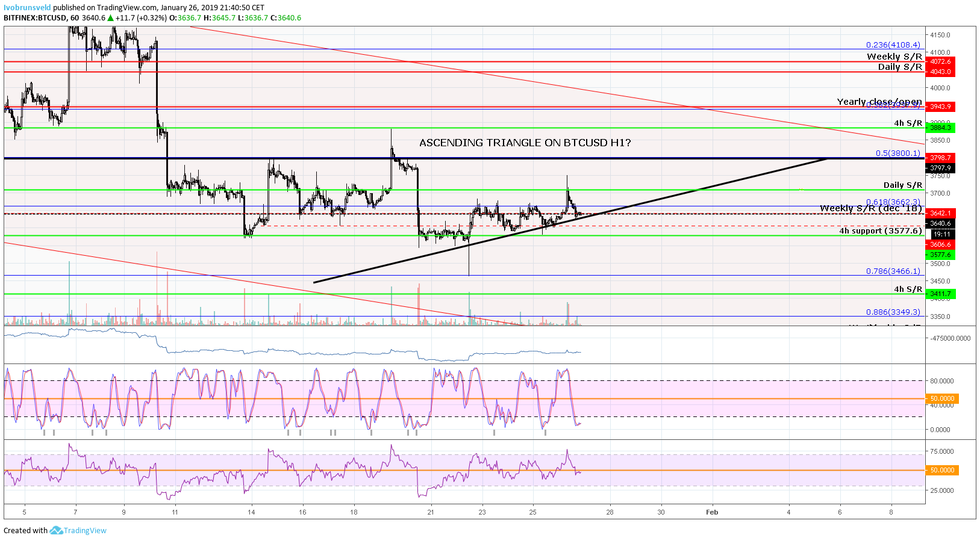Screen dimensions: 980x541
Task: Click the 25.0000 RSI scale value
Action: click(x=942, y=490)
